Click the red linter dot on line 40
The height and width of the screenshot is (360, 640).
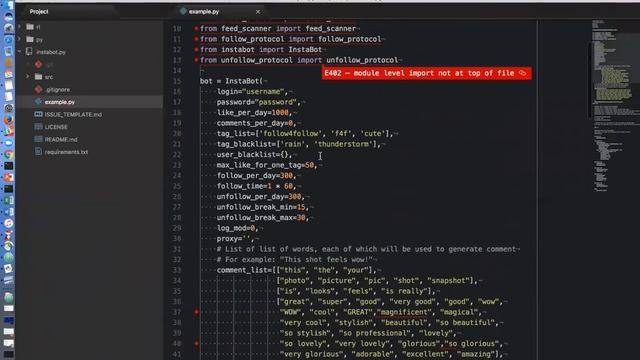click(196, 344)
